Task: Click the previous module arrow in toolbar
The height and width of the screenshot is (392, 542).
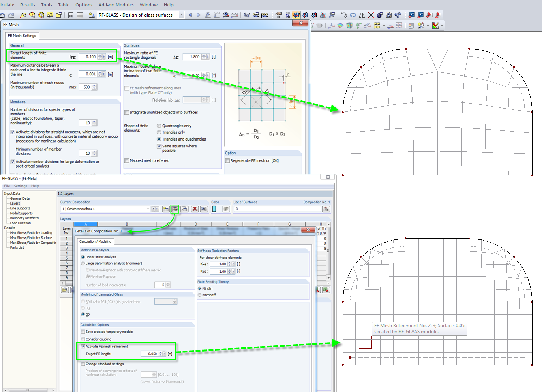Action: pos(190,15)
